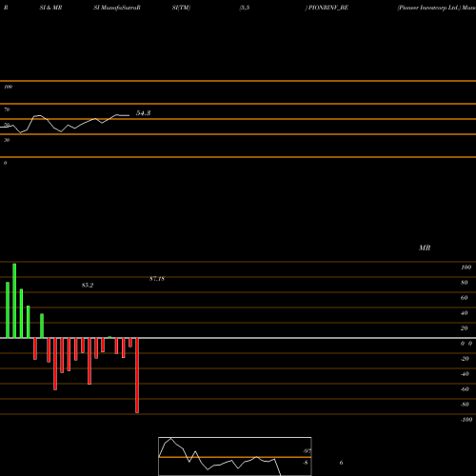This screenshot has height=476, width=476.
Task: Click the longest red MR bar
Action: (x=137, y=375)
